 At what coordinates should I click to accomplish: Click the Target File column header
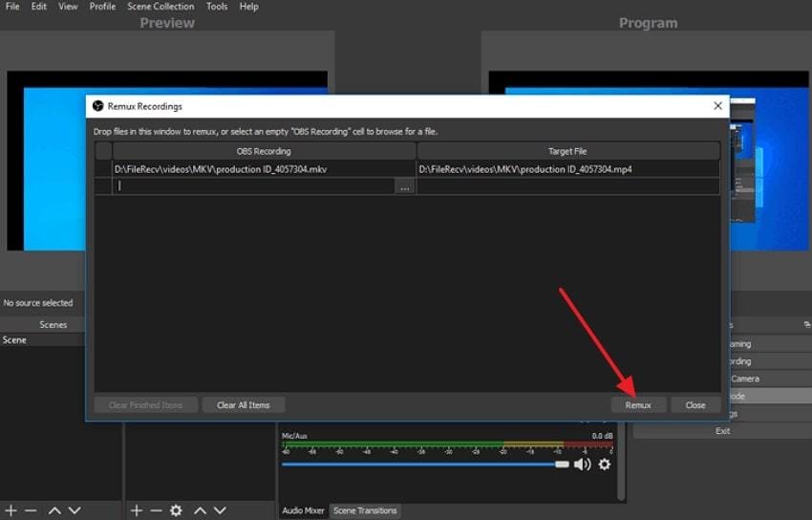[x=568, y=151]
